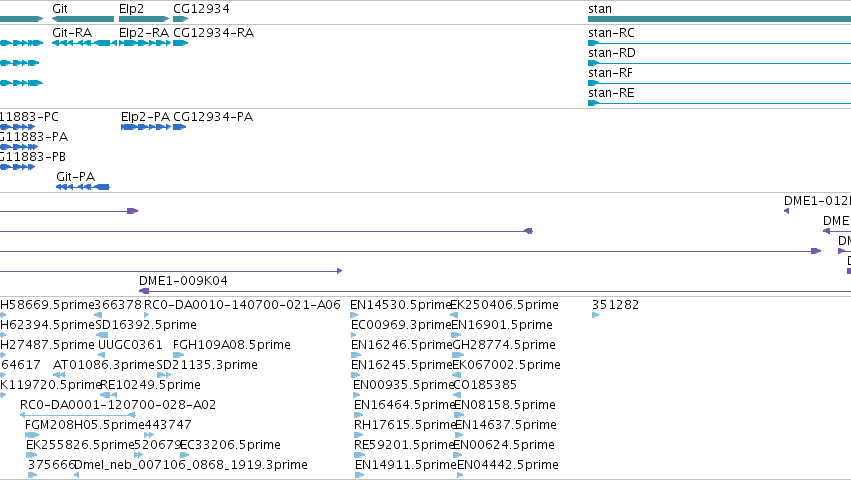
Task: Click the EK250406.5prime label
Action: [x=504, y=305]
